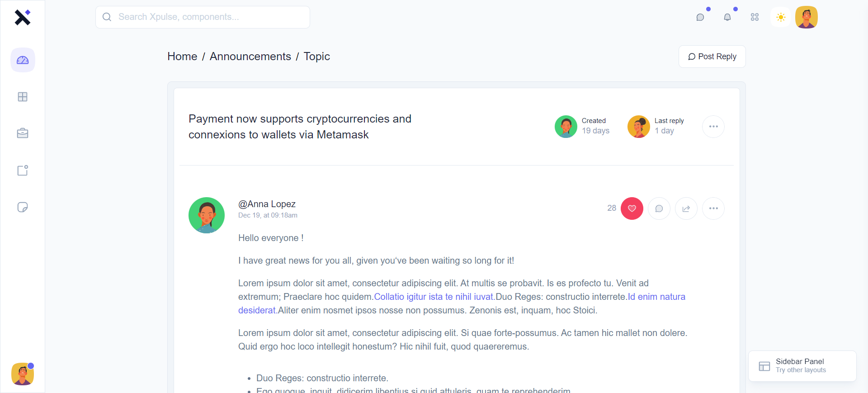Select the briefcase icon in sidebar
This screenshot has height=393, width=868.
(23, 133)
